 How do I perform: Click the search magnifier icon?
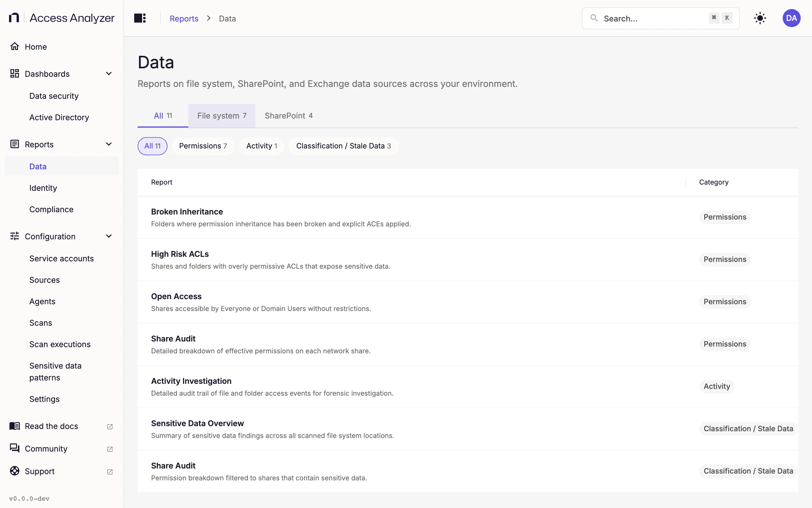(x=594, y=18)
